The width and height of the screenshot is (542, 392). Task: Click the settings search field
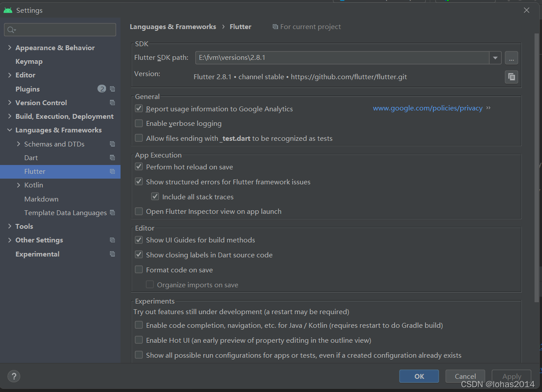click(60, 30)
